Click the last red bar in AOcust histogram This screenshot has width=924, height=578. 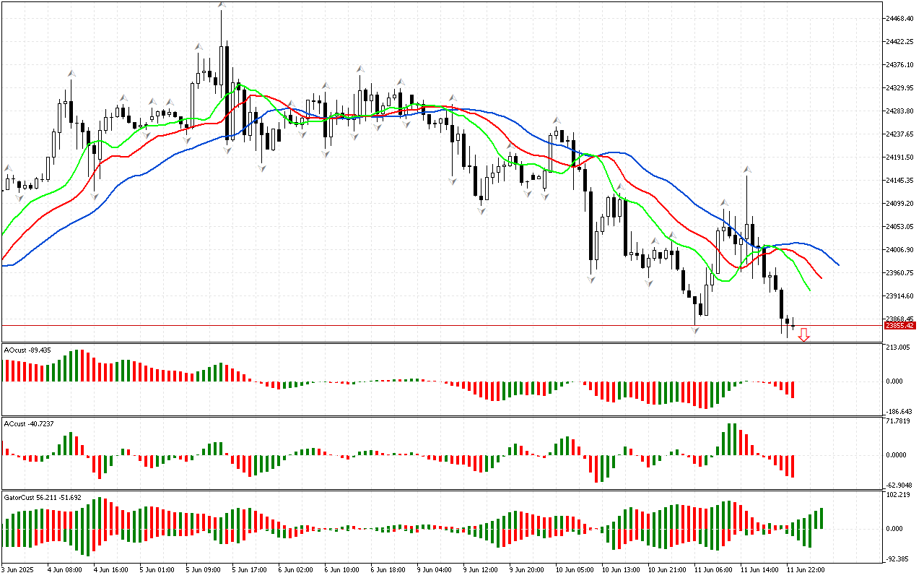793,389
